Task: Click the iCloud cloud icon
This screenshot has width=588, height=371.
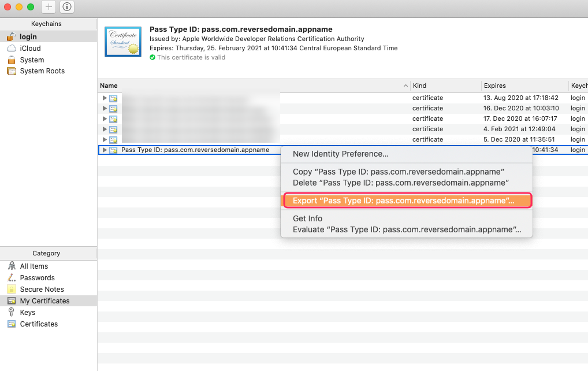Action: tap(12, 48)
